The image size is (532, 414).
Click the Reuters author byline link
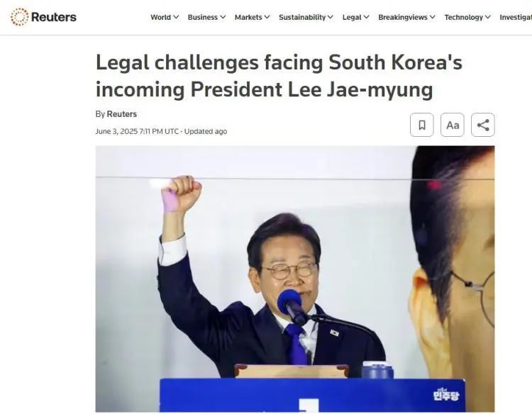click(121, 114)
